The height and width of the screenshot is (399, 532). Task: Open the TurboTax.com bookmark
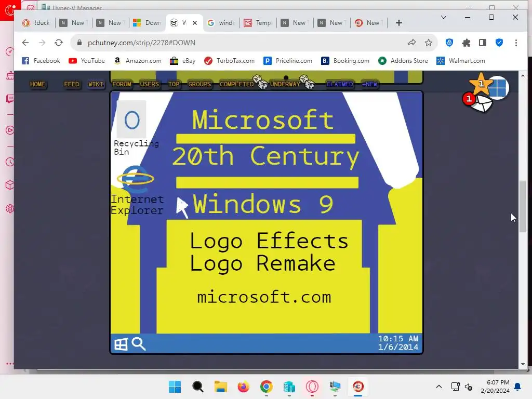(x=229, y=61)
